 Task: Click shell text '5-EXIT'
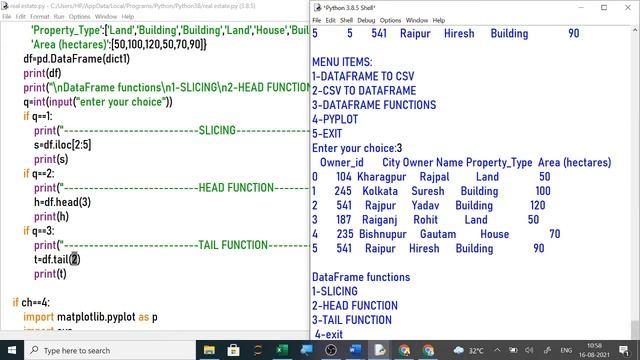point(327,133)
